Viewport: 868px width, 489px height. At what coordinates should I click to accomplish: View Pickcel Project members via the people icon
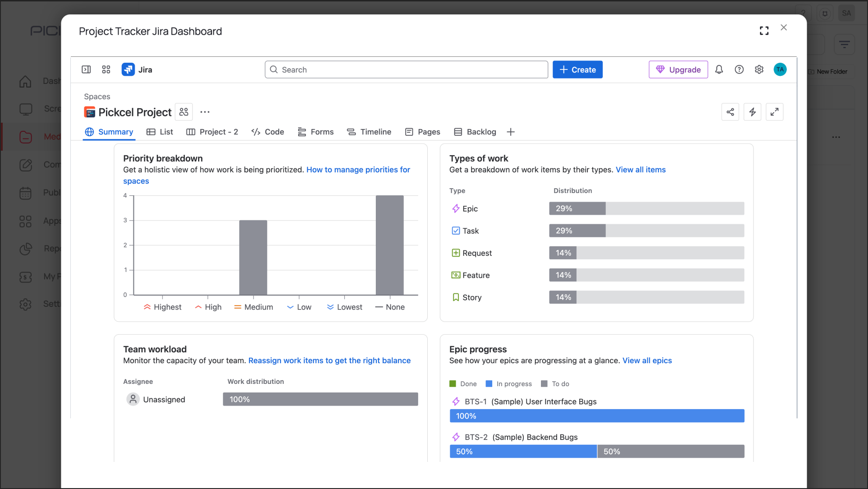(x=184, y=111)
